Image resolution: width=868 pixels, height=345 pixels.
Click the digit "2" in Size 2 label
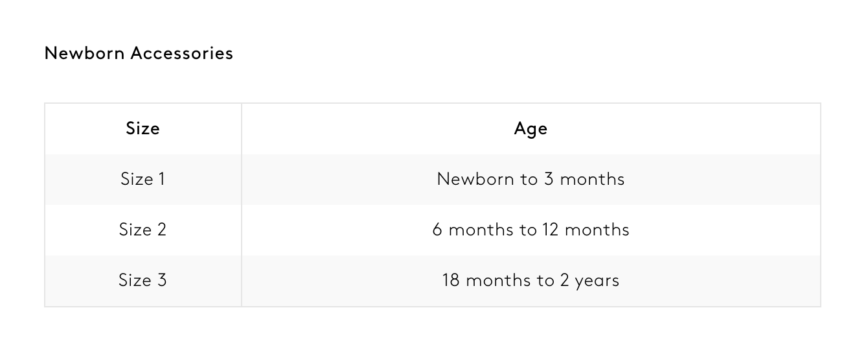(161, 230)
